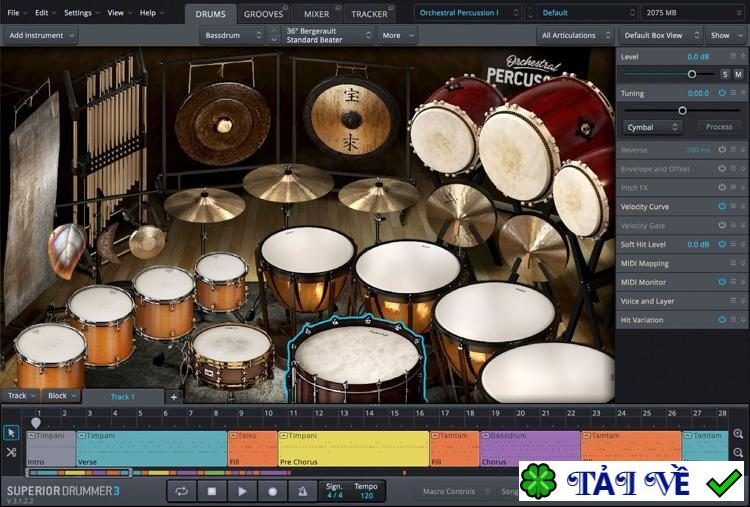Toggle the loop playback button
The height and width of the screenshot is (507, 750).
click(x=182, y=491)
